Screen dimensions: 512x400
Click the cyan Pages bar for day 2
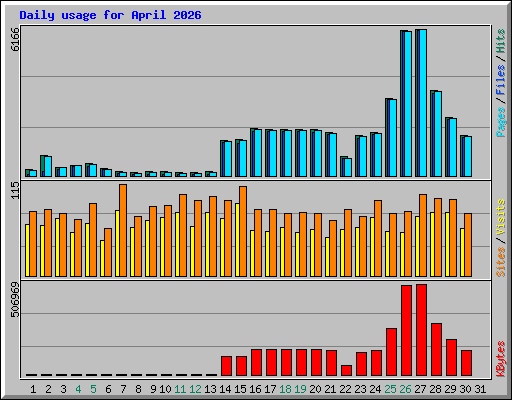coord(48,167)
